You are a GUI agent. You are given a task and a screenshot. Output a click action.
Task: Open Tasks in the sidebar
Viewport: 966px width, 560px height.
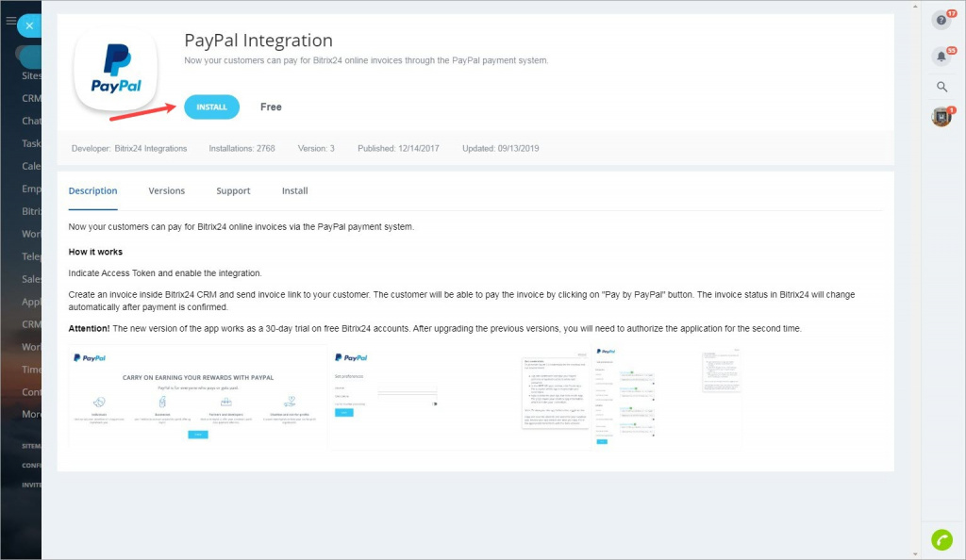31,143
